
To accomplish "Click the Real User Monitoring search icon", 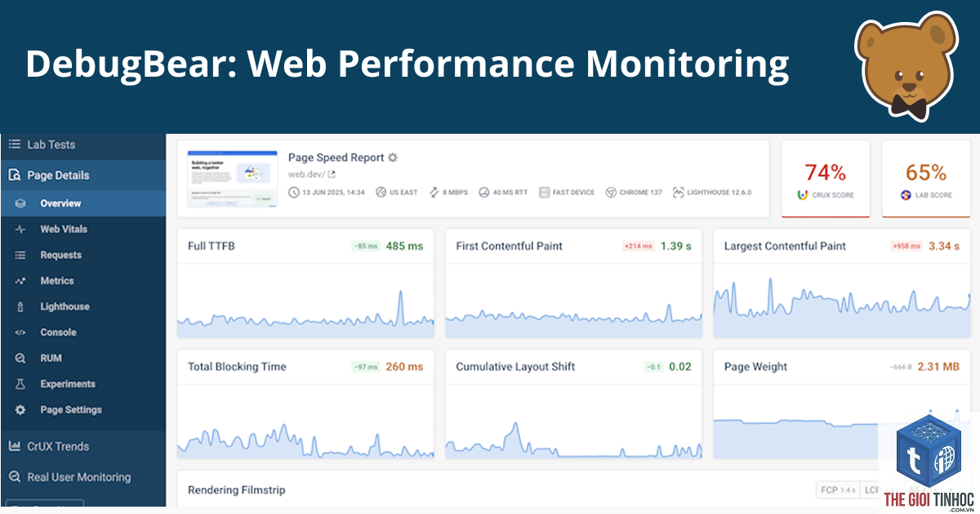I will (x=14, y=477).
